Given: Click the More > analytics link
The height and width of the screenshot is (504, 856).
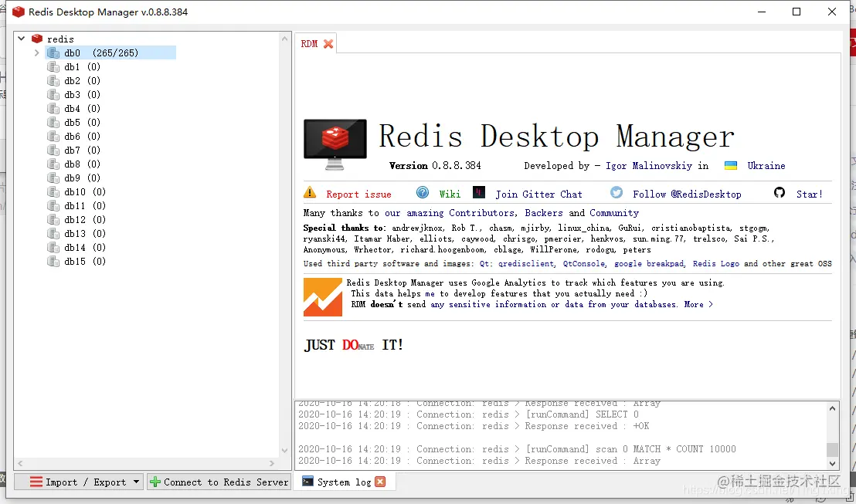Looking at the screenshot, I should 698,304.
